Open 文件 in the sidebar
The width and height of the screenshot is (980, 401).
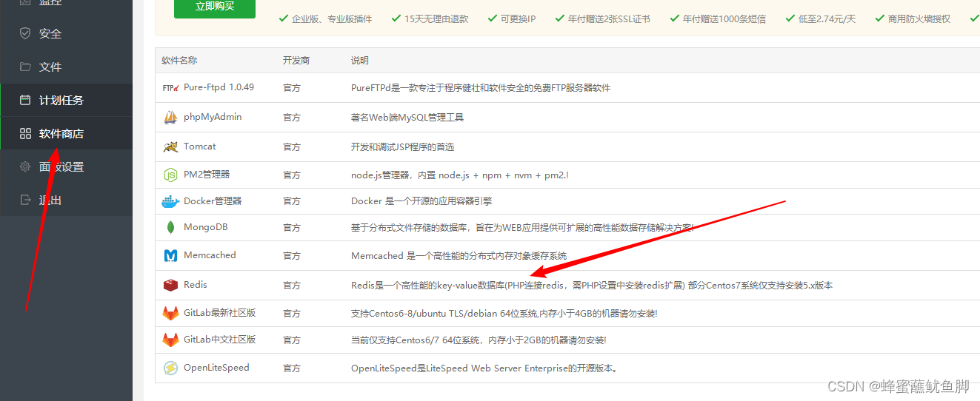coord(50,67)
